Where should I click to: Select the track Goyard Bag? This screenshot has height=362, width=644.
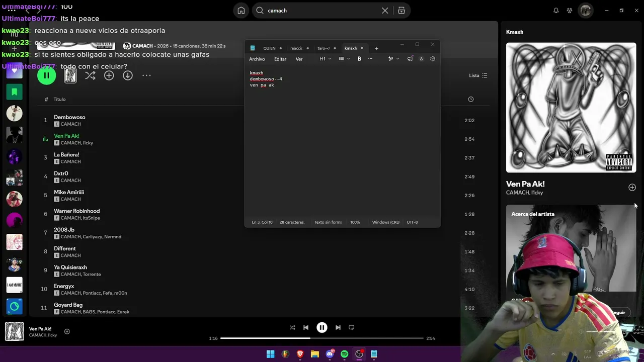[68, 305]
